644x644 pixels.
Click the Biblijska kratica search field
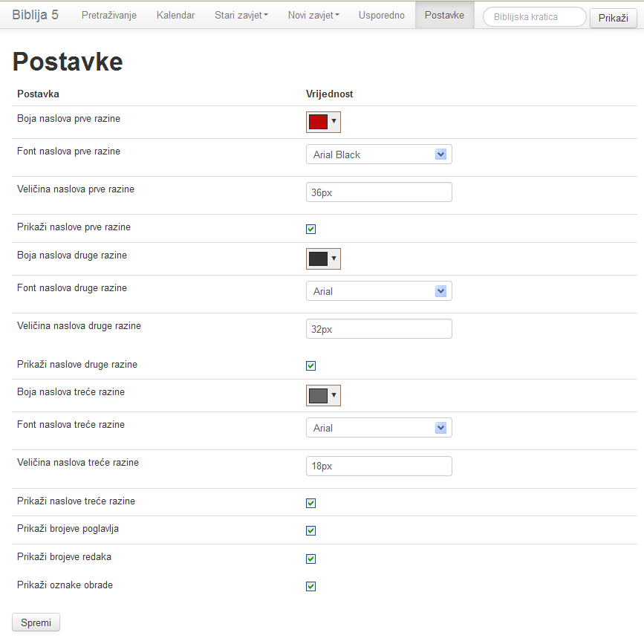coord(534,17)
